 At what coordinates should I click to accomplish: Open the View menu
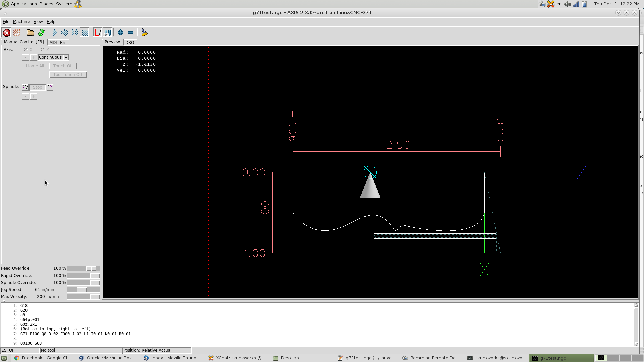tap(38, 22)
